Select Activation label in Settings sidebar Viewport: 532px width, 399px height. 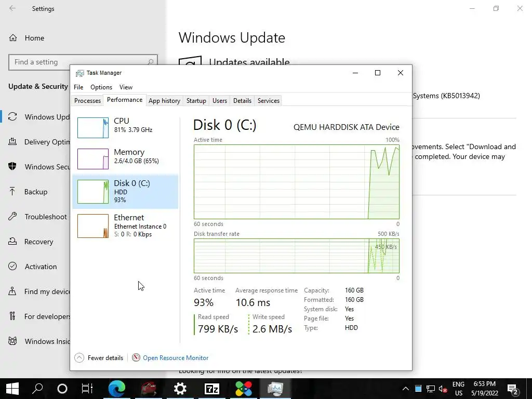click(x=41, y=267)
